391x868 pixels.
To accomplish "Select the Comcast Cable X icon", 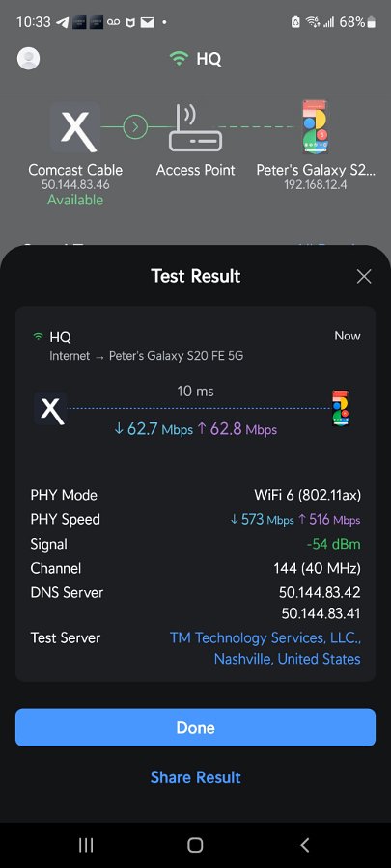I will click(x=76, y=126).
